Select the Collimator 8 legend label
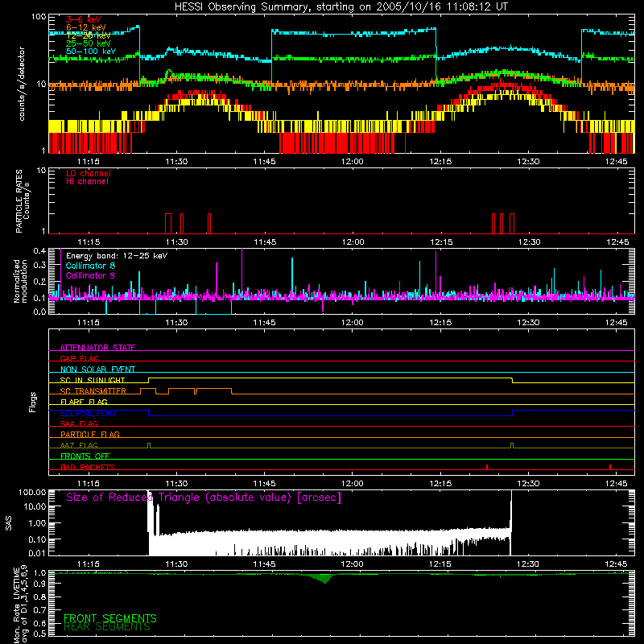This screenshot has width=644, height=644. coord(90,266)
